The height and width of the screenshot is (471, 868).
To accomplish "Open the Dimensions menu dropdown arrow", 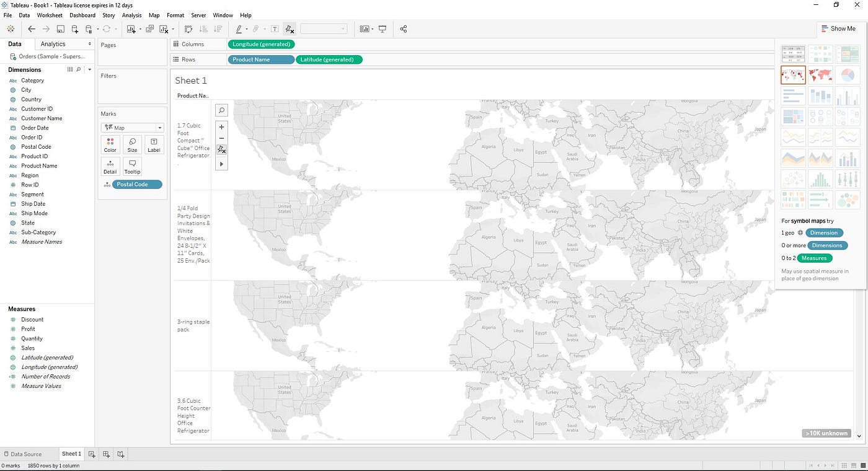I will click(x=89, y=69).
